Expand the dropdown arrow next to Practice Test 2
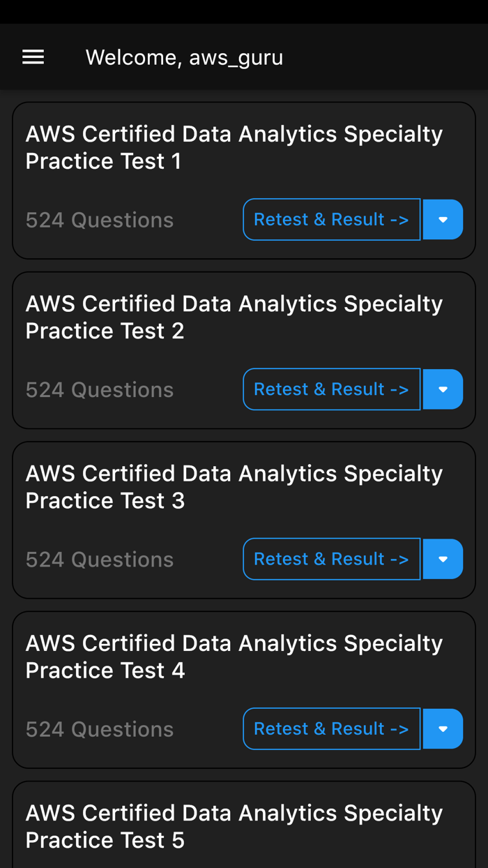This screenshot has height=868, width=488. (x=443, y=389)
